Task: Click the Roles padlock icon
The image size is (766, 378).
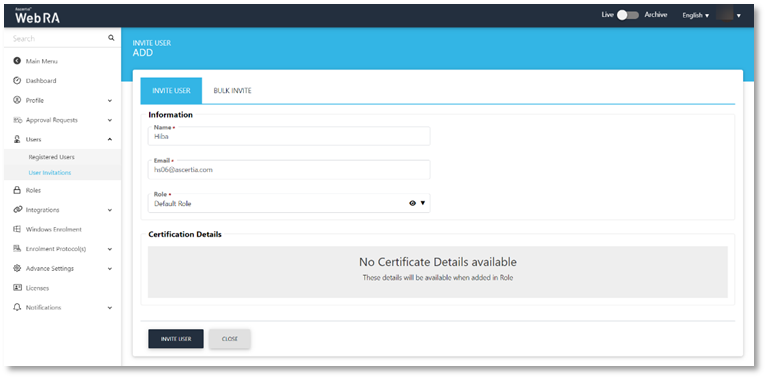Action: click(17, 190)
